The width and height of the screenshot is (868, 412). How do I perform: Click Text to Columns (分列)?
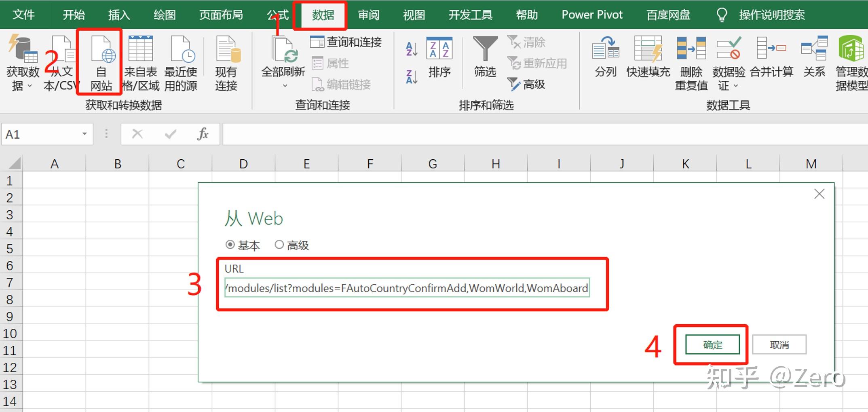point(605,57)
